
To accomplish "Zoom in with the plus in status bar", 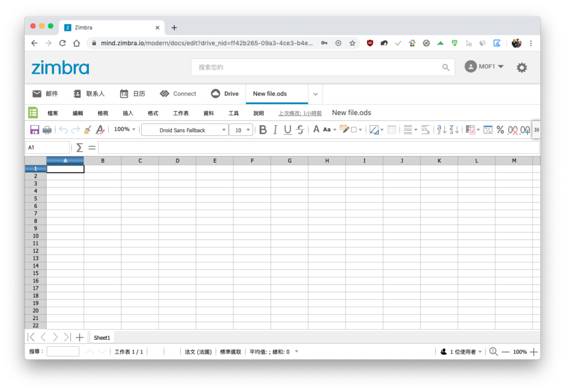I will tap(534, 352).
